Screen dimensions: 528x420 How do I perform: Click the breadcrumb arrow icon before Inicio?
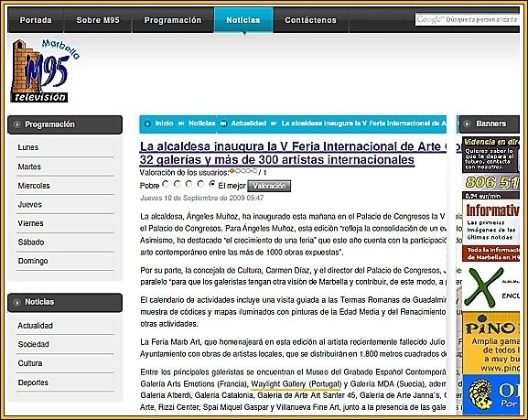pos(147,124)
